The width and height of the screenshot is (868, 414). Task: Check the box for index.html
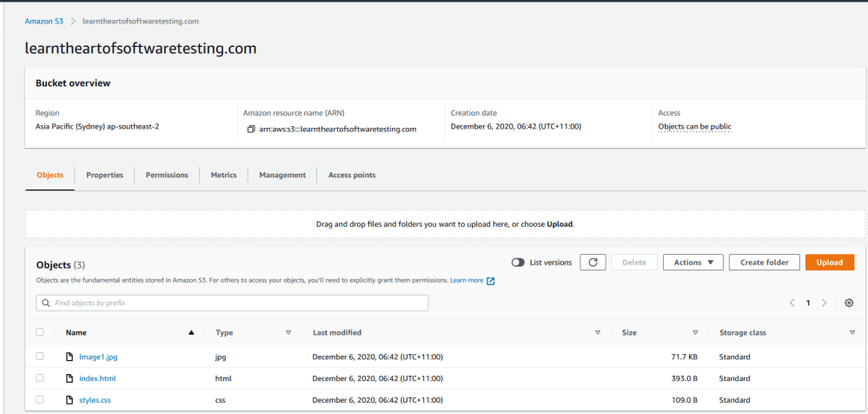[40, 378]
